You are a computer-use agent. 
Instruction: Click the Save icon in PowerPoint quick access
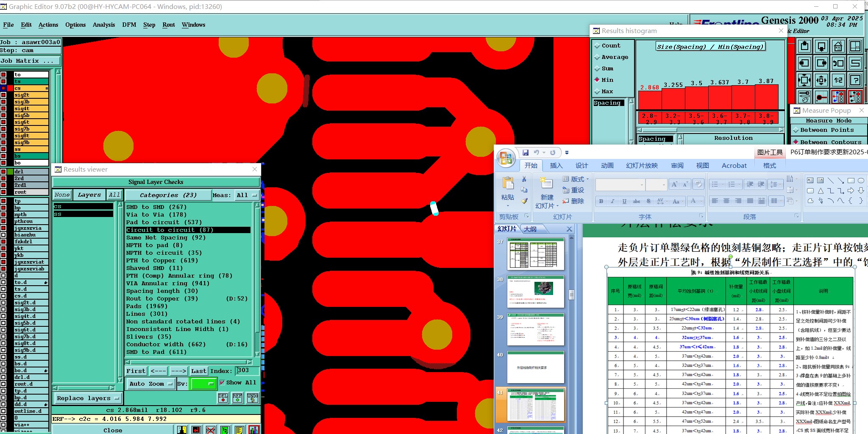(x=526, y=153)
